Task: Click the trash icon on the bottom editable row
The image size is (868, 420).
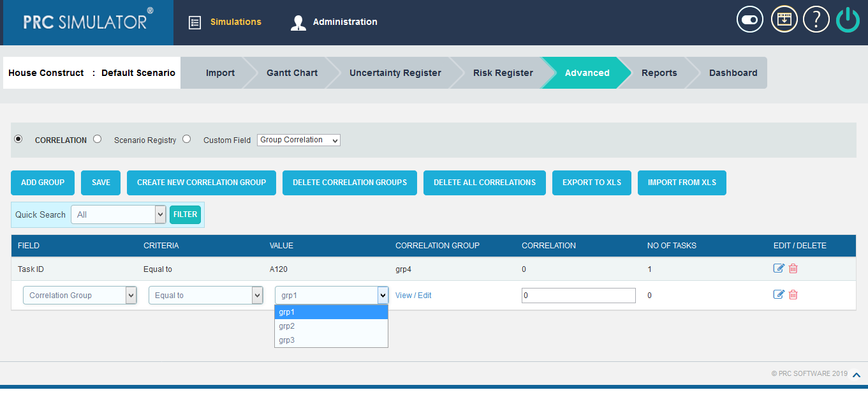Action: pos(793,295)
